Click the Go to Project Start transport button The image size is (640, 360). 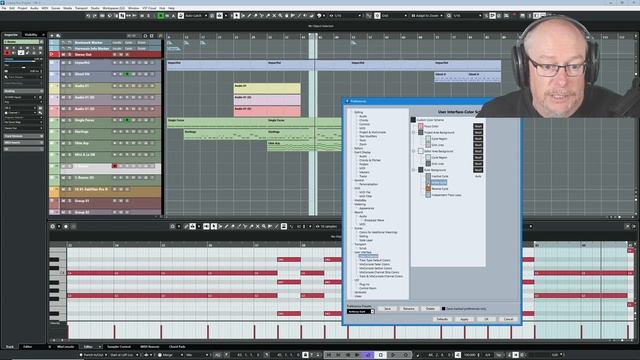click(329, 355)
